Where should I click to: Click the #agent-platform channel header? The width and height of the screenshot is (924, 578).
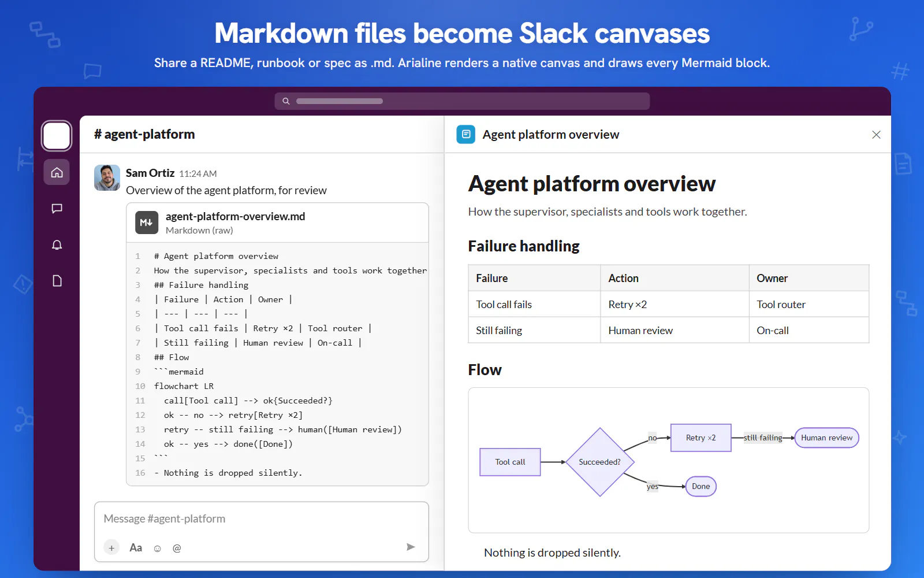(144, 134)
